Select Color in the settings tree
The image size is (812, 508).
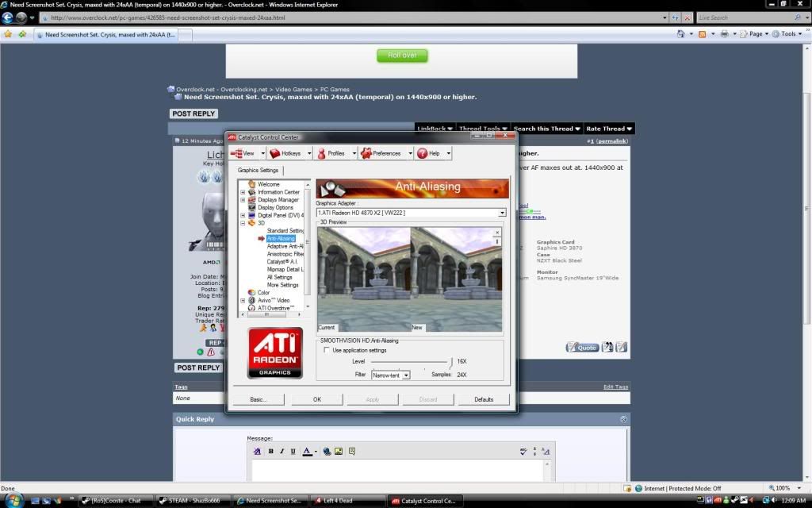point(263,292)
